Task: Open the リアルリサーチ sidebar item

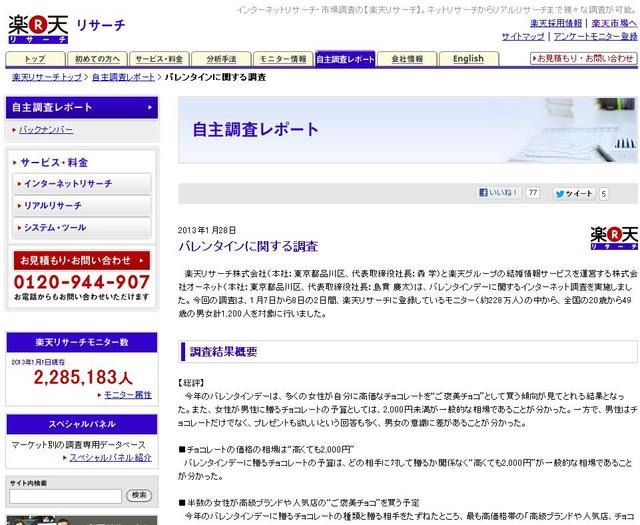Action: tap(82, 205)
